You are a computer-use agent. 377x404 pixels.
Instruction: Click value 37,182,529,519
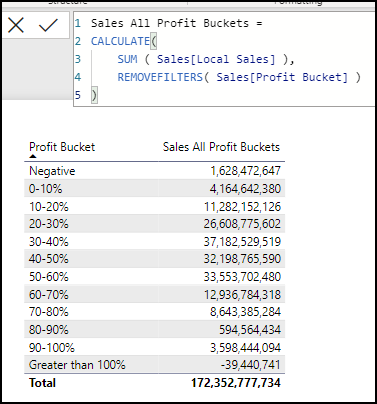(x=242, y=241)
